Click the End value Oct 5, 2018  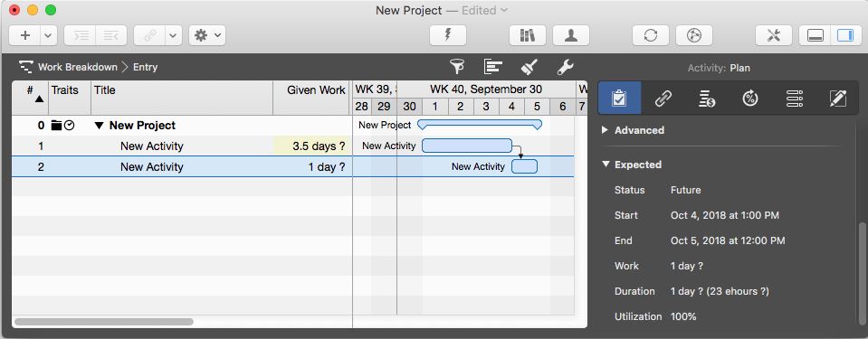click(x=728, y=241)
